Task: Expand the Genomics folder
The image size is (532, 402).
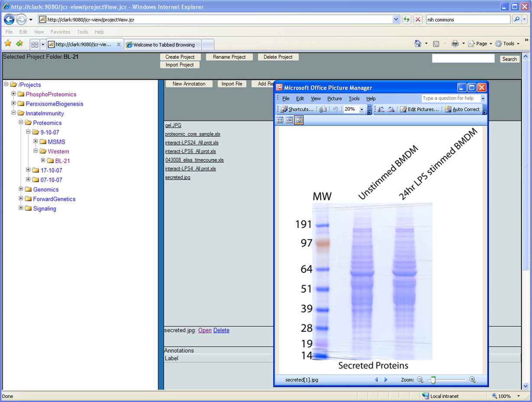Action: click(21, 189)
